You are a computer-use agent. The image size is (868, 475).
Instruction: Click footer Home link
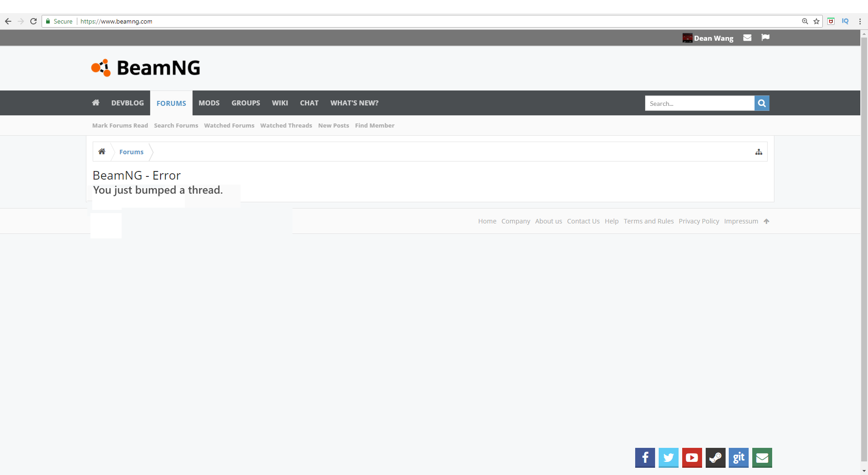[487, 221]
